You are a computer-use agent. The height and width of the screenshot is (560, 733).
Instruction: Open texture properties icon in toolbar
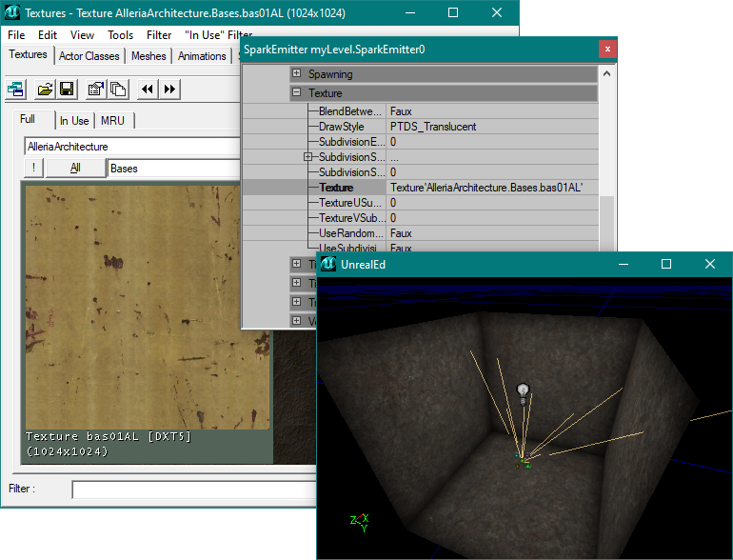pos(96,89)
